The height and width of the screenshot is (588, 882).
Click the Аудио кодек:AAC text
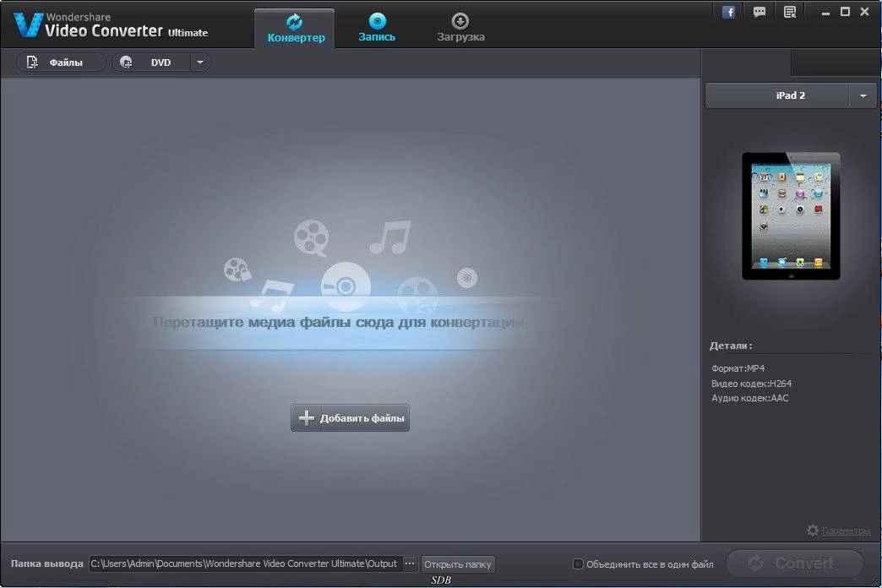coord(750,399)
